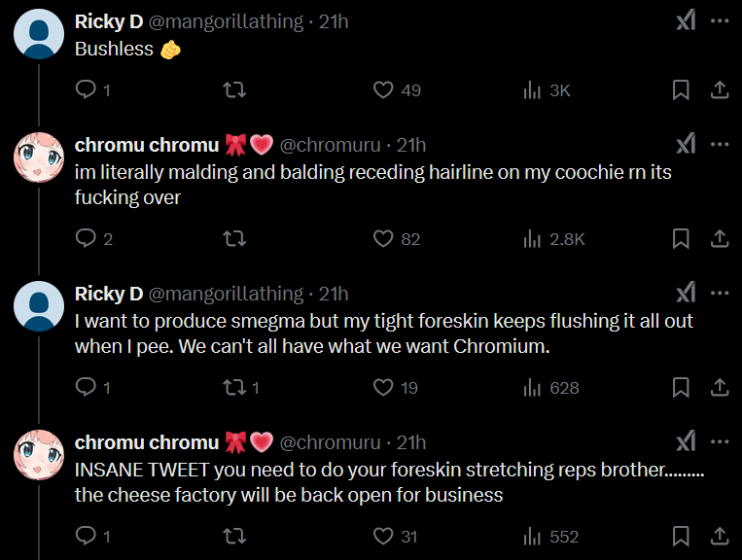Open Ricky D's default avatar on the "Bushless" tweet

(x=39, y=34)
